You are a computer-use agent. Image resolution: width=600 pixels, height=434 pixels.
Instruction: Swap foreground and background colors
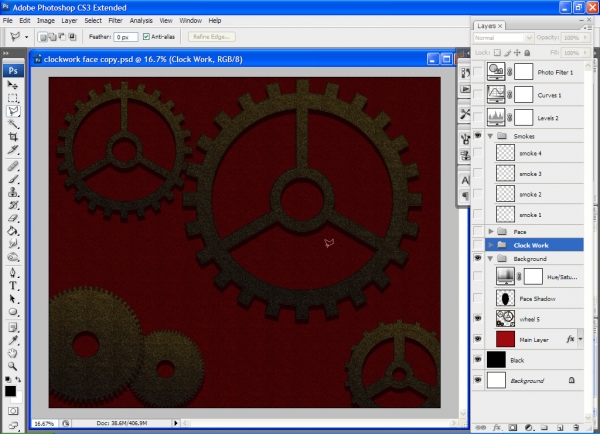(18, 379)
